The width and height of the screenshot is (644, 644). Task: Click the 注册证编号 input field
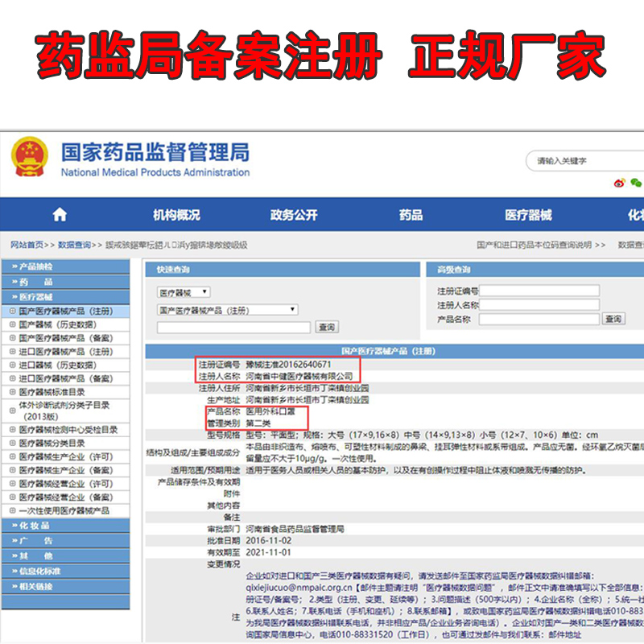pyautogui.click(x=539, y=291)
